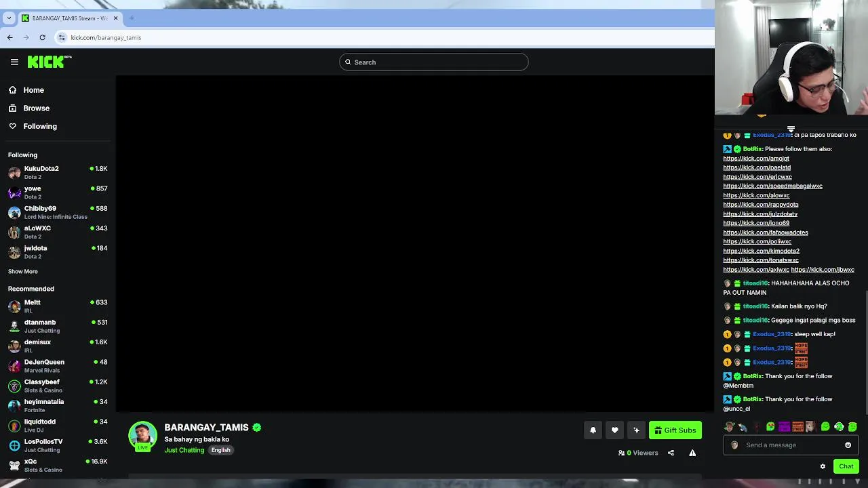Click the BARANGAY_TAMIS streamer avatar
This screenshot has height=488, width=868.
pyautogui.click(x=142, y=436)
